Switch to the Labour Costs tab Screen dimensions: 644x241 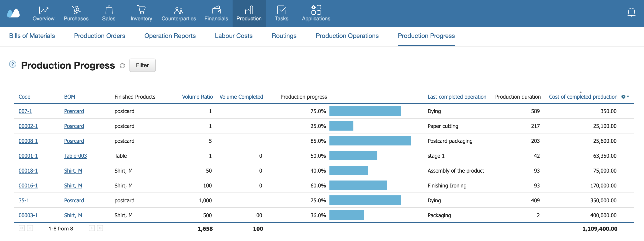(x=234, y=36)
